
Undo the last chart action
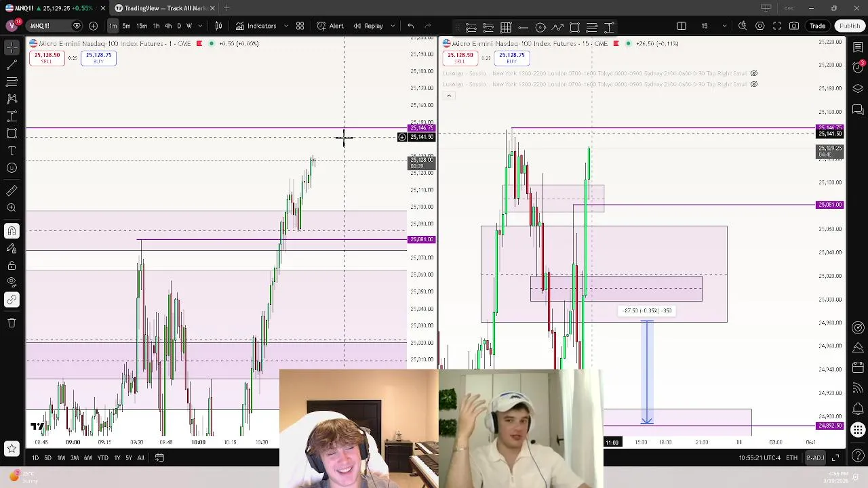point(410,26)
